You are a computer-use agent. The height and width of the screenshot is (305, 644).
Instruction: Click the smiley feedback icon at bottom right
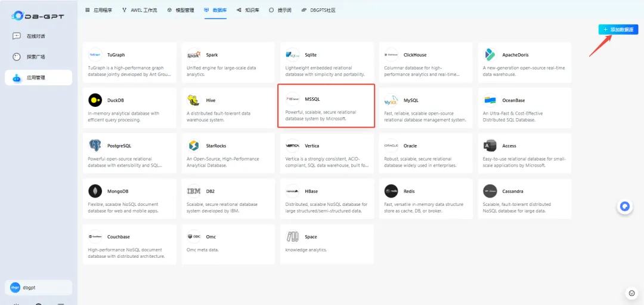[631, 293]
